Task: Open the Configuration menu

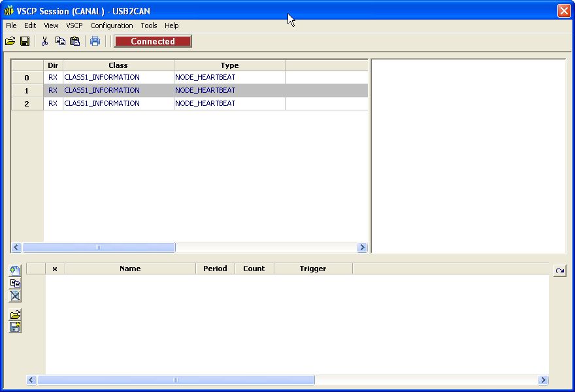Action: click(x=111, y=25)
